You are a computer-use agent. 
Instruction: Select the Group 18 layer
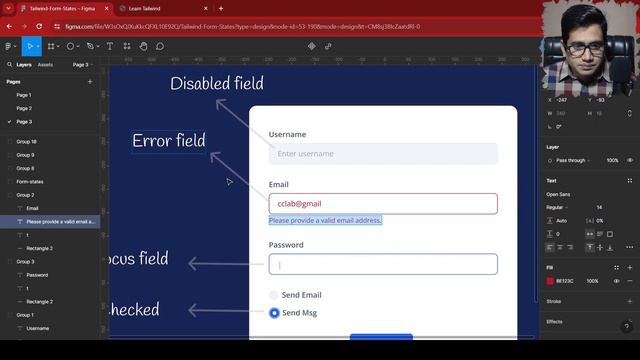pos(27,142)
